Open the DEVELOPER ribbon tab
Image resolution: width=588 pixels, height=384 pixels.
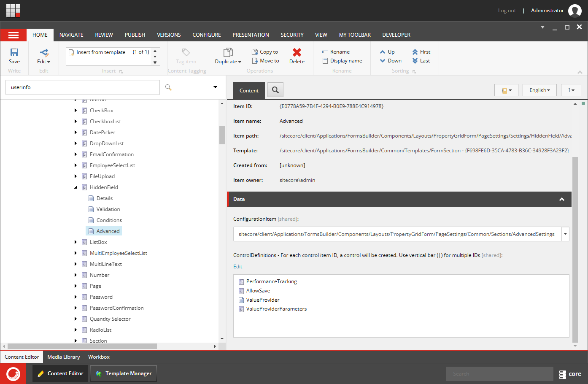tap(396, 35)
